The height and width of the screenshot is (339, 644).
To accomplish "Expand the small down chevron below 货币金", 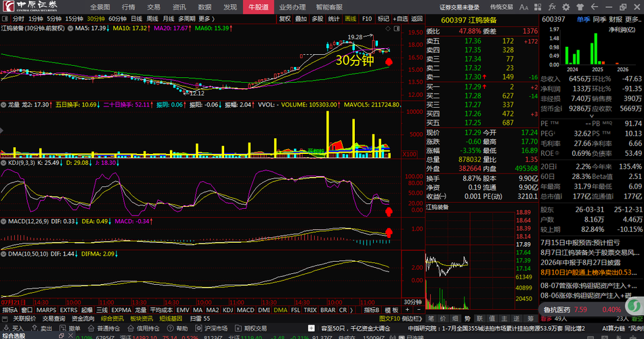I will click(x=591, y=117).
